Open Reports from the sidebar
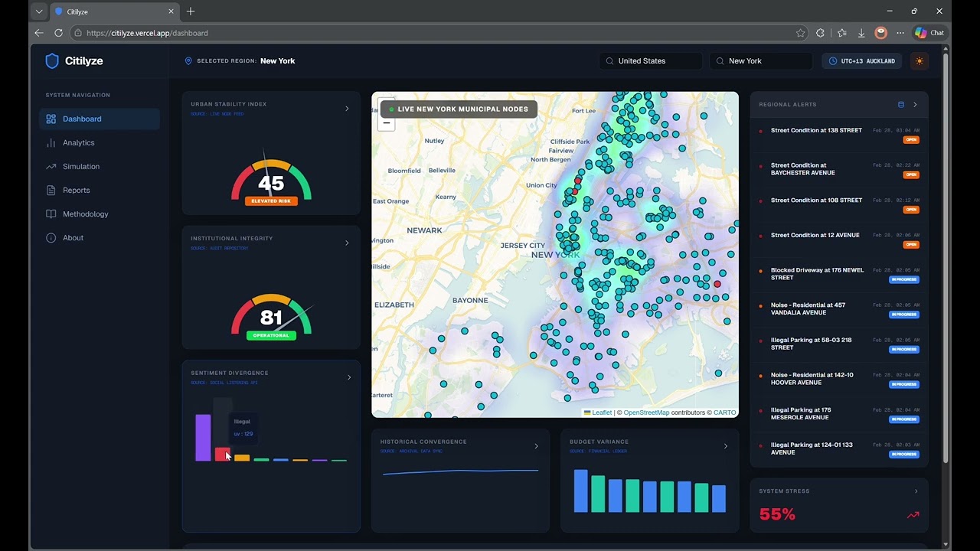Image resolution: width=980 pixels, height=551 pixels. point(100,190)
